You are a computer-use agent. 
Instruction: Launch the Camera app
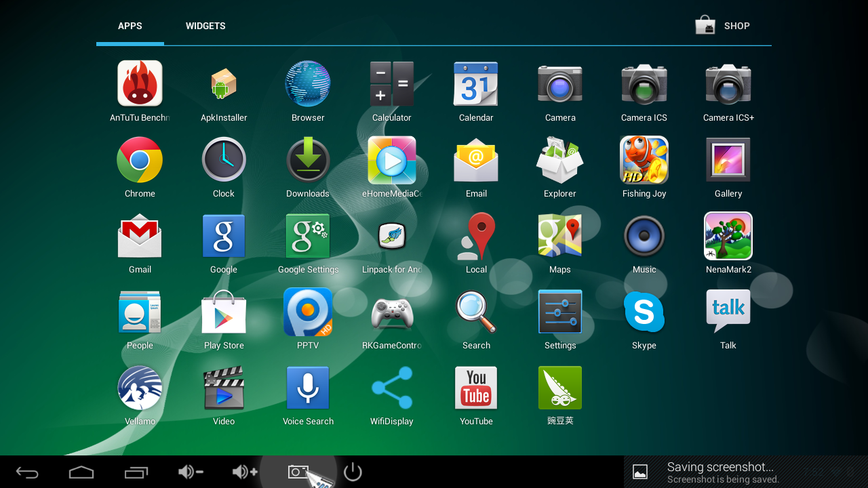coord(560,84)
